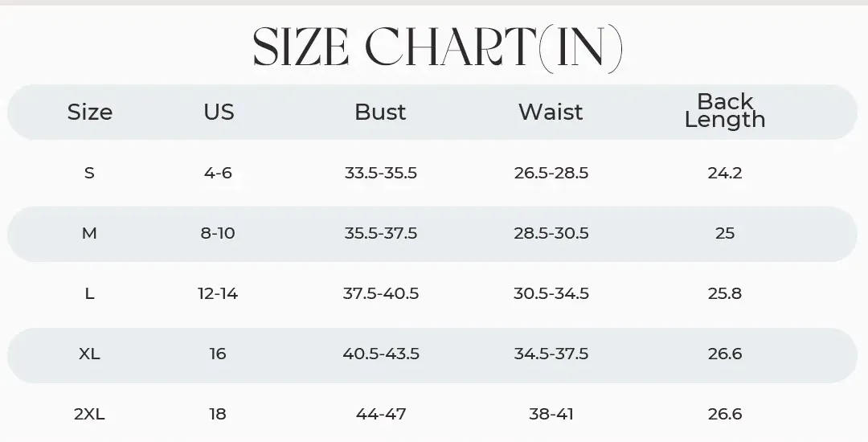
Task: Click the Waist column header
Action: 551,113
